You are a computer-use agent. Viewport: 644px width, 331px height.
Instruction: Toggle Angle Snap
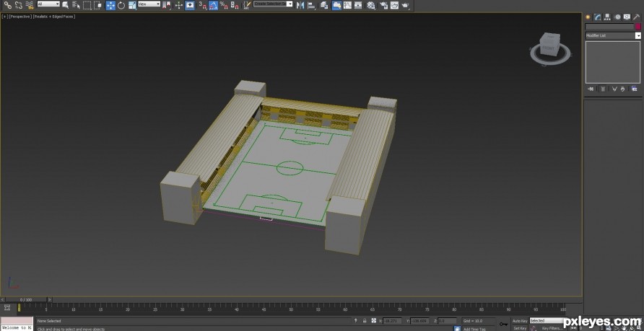click(213, 5)
